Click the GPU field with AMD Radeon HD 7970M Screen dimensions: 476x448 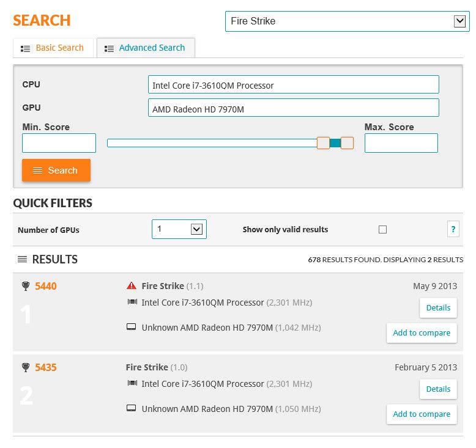point(293,108)
